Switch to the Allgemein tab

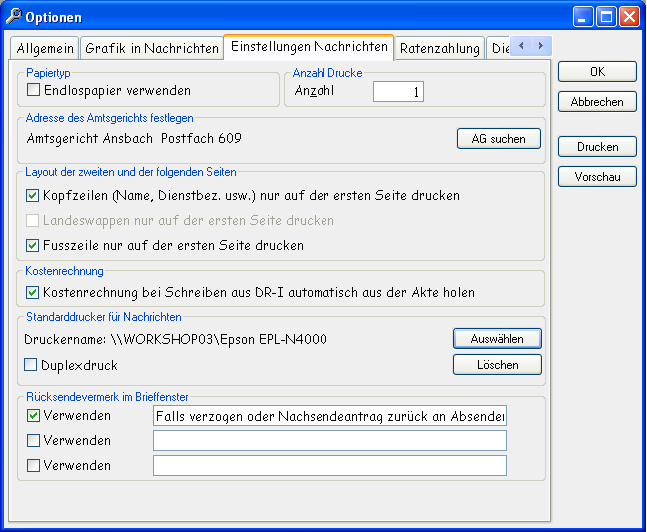44,49
